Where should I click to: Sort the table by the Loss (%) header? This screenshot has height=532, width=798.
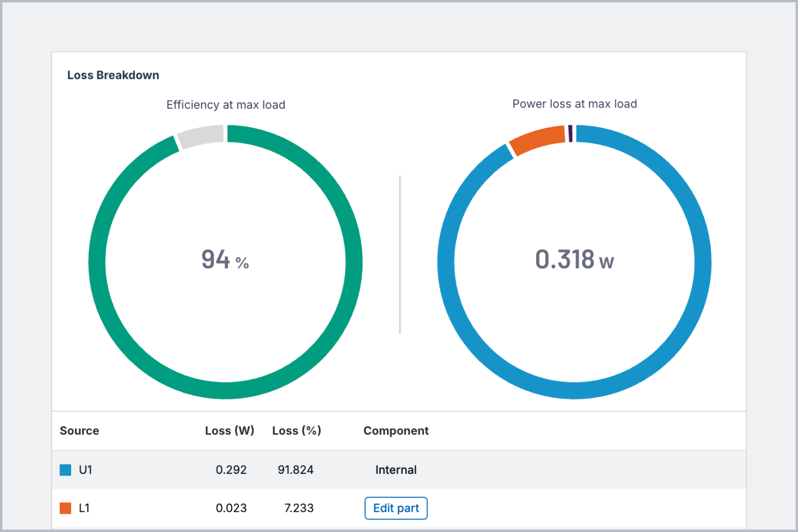tap(297, 431)
